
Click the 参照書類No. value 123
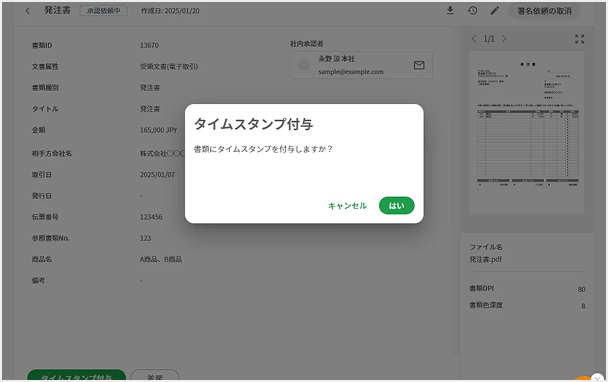click(145, 238)
